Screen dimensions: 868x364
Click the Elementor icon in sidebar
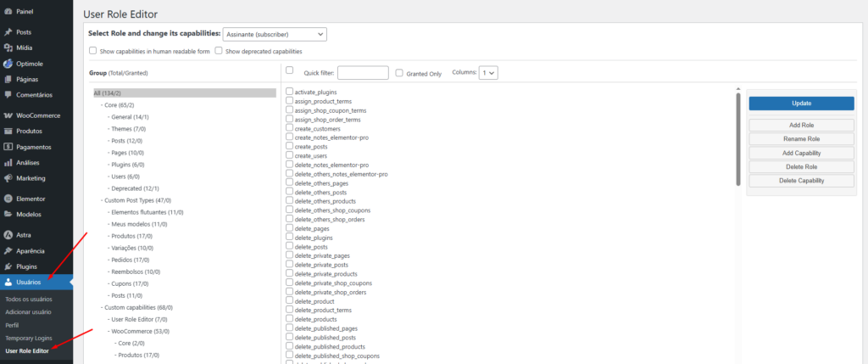[8, 199]
